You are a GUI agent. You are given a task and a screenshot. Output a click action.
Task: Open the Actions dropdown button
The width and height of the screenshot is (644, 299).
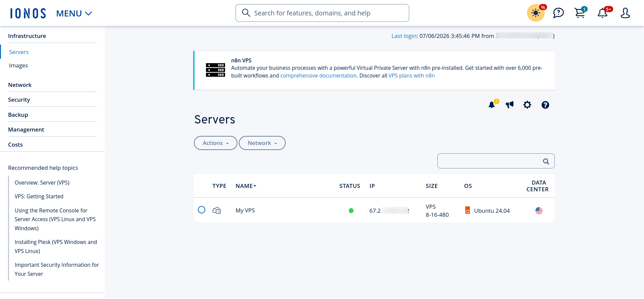[216, 143]
